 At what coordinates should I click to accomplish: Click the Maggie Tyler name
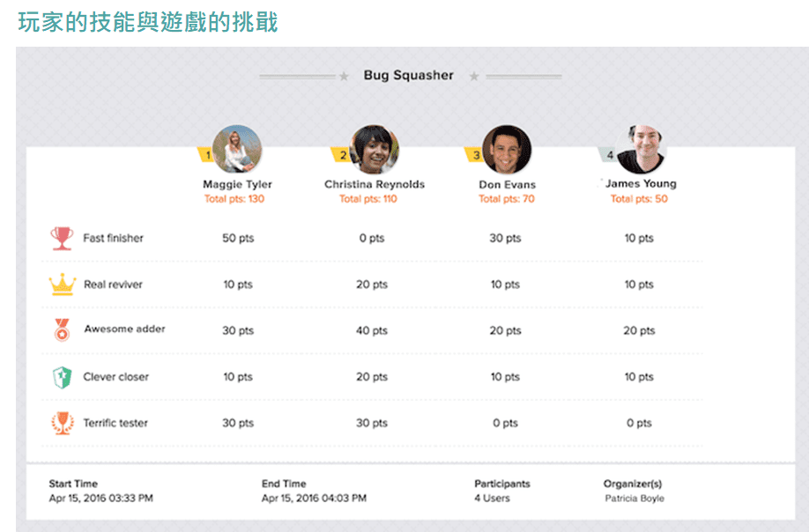(237, 185)
